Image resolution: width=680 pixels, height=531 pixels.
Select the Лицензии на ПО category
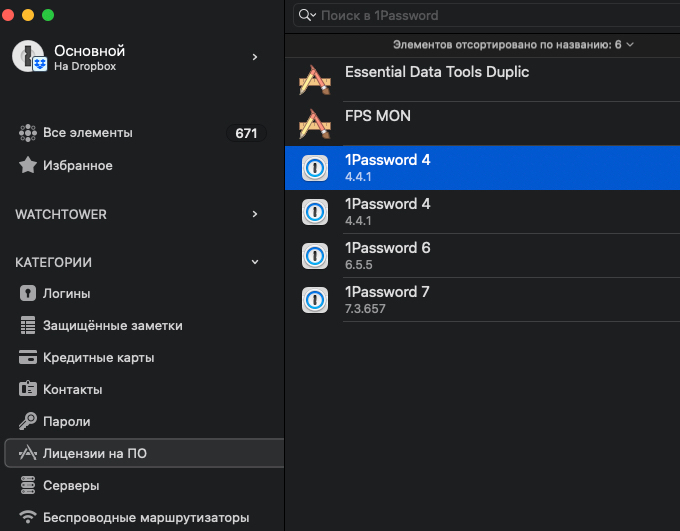(x=144, y=453)
